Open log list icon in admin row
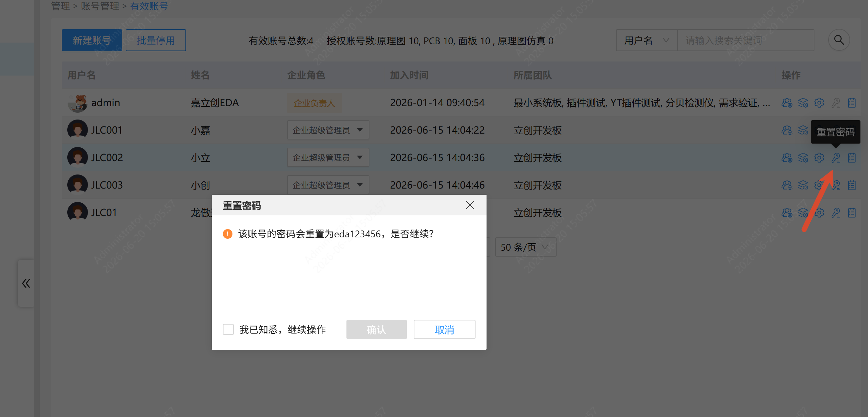Screen dimensions: 868x417 [x=852, y=103]
